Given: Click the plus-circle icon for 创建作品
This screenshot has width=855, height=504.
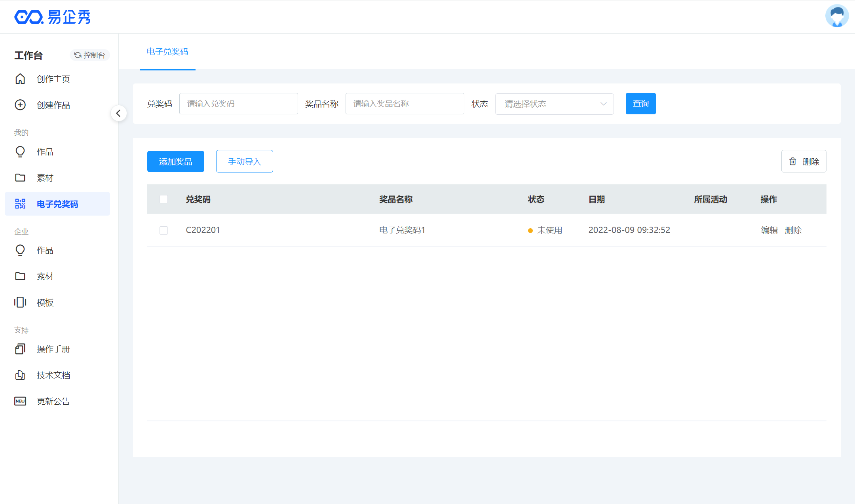Looking at the screenshot, I should point(20,105).
